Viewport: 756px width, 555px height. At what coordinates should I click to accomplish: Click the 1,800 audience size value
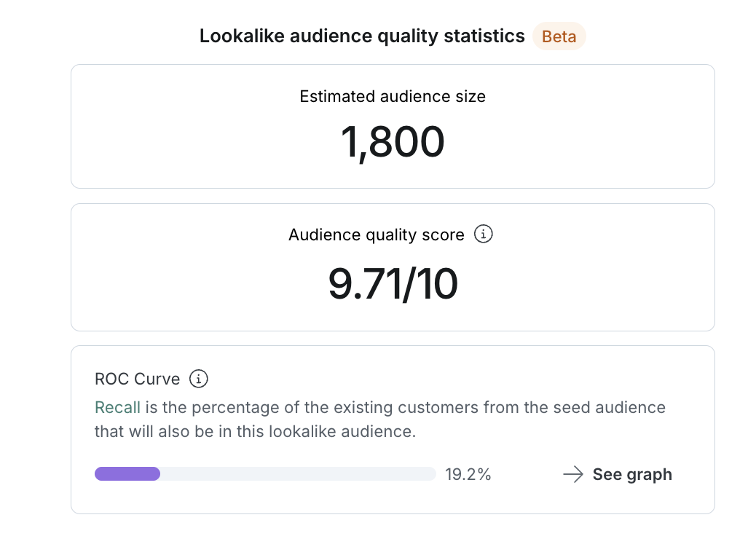393,141
